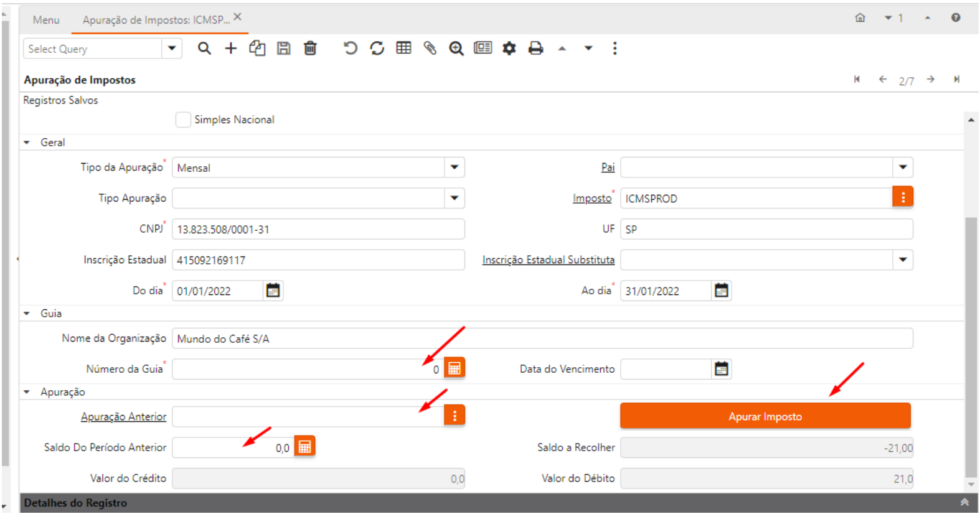Open calculator for Número da Guia

tap(455, 369)
